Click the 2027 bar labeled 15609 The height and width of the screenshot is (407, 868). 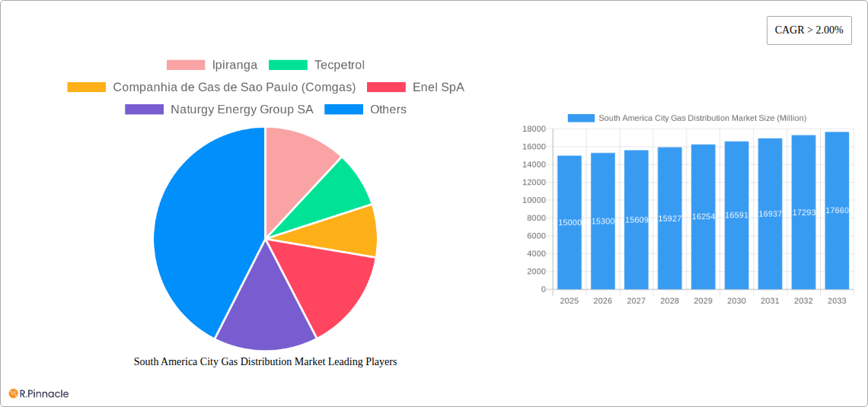pyautogui.click(x=636, y=220)
